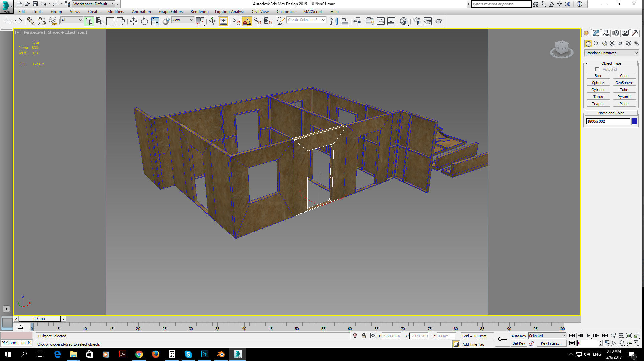Screen dimensions: 644x361
Task: Select the Cameras category icon
Action: point(612,44)
